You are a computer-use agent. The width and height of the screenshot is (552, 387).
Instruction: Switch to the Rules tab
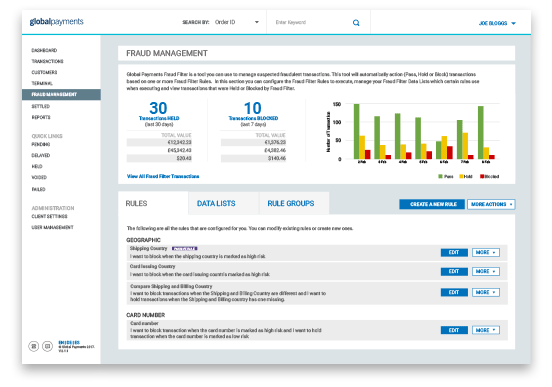[153, 203]
